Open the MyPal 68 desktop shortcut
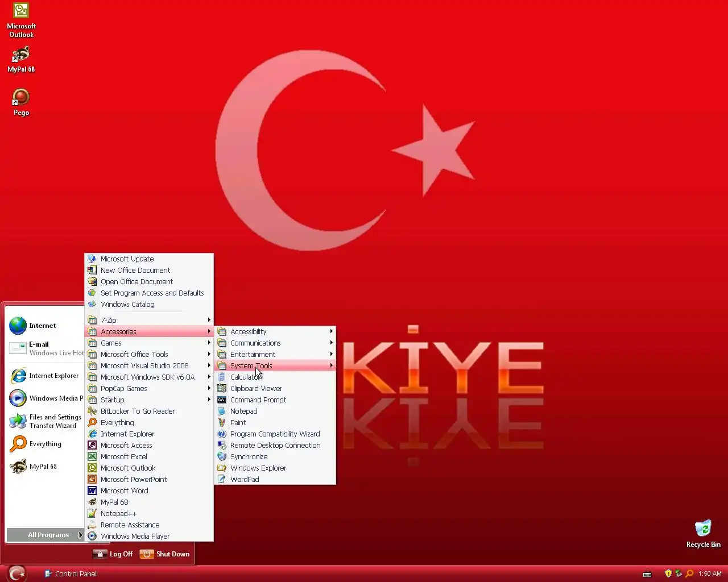Screen dimensions: 728x582 coord(21,60)
